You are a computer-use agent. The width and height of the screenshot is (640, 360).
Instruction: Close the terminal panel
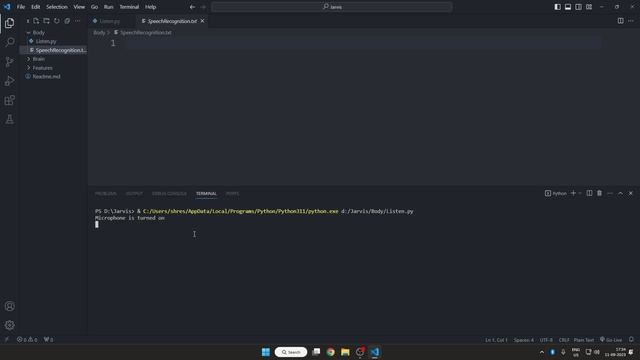point(631,193)
